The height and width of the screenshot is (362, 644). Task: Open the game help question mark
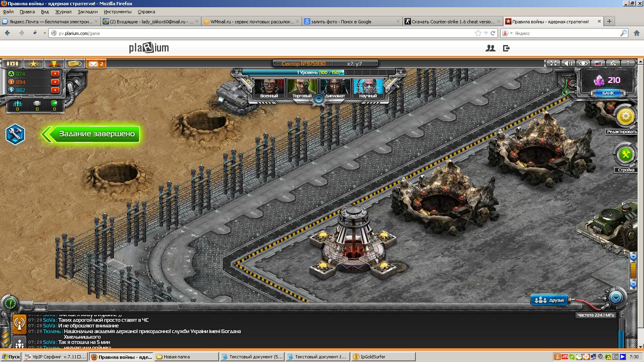click(628, 63)
